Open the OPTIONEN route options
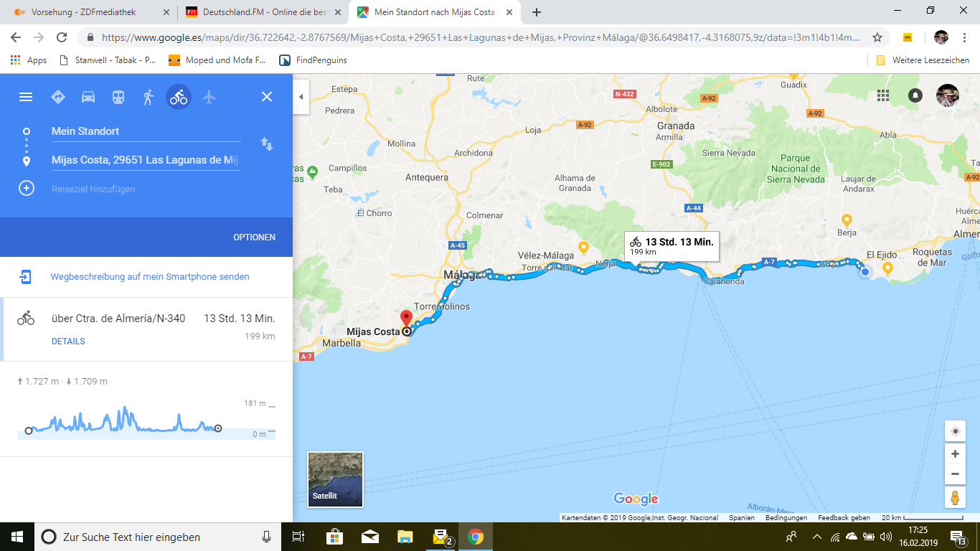The width and height of the screenshot is (980, 551). point(254,237)
